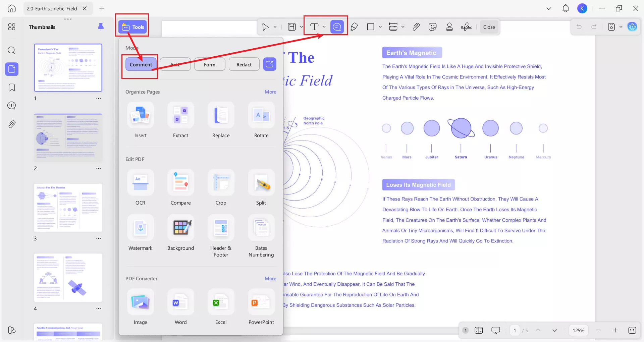The image size is (644, 342).
Task: Choose the stamp tool in toolbar
Action: coord(449,27)
